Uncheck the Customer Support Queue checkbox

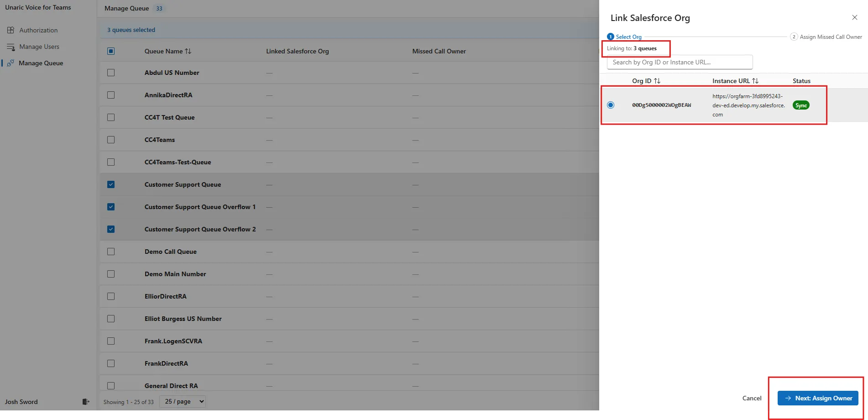coord(111,184)
